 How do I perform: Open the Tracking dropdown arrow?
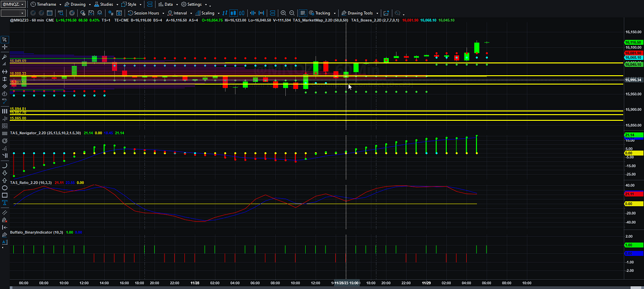[334, 13]
